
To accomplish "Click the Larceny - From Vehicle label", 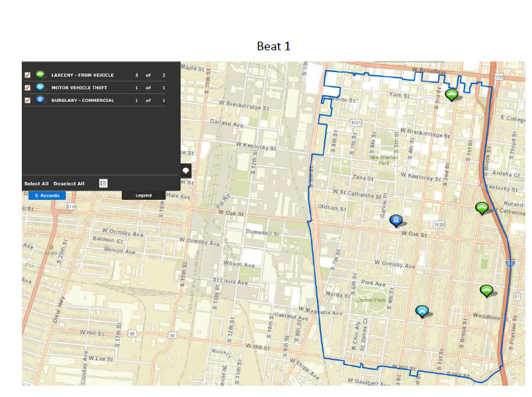I will coord(83,75).
